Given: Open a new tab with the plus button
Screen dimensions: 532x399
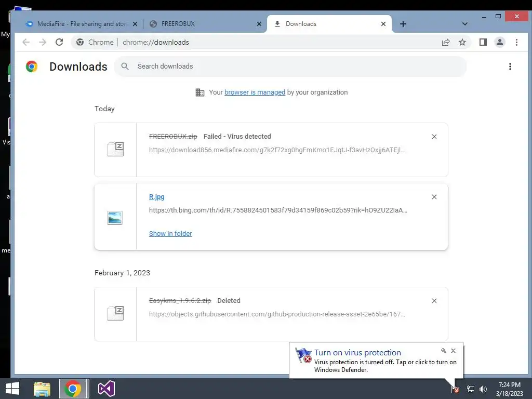Looking at the screenshot, I should (x=403, y=24).
